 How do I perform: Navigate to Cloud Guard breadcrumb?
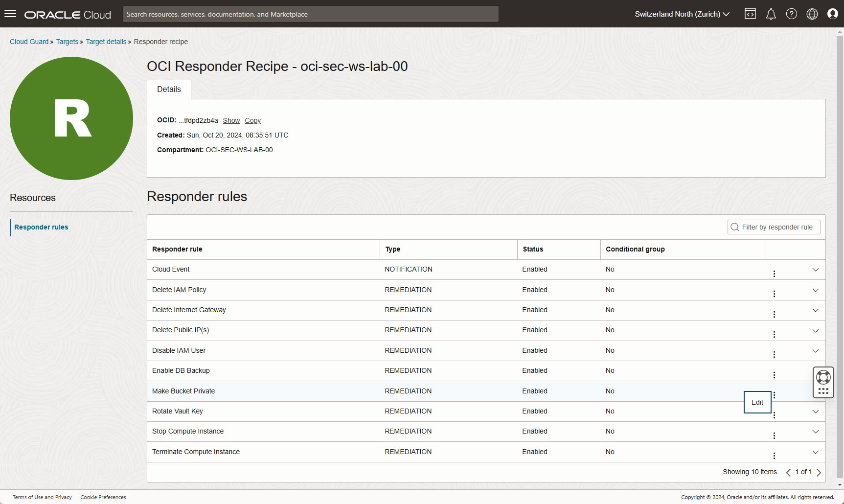(x=29, y=42)
